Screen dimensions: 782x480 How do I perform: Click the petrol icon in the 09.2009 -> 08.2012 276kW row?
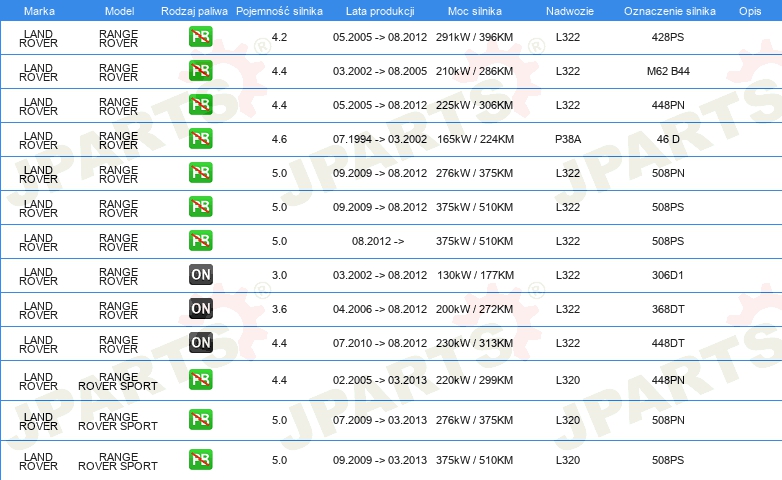point(200,173)
